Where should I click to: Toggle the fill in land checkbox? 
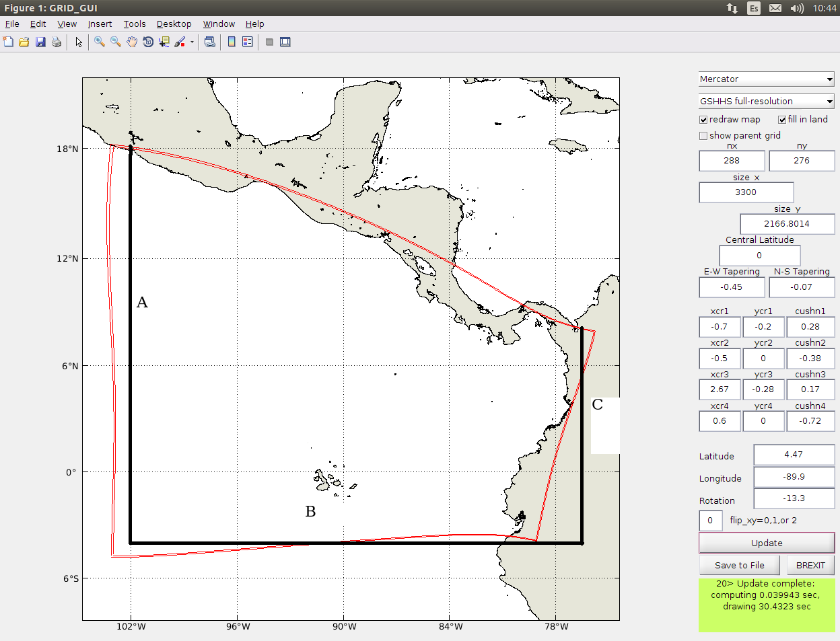click(x=782, y=120)
